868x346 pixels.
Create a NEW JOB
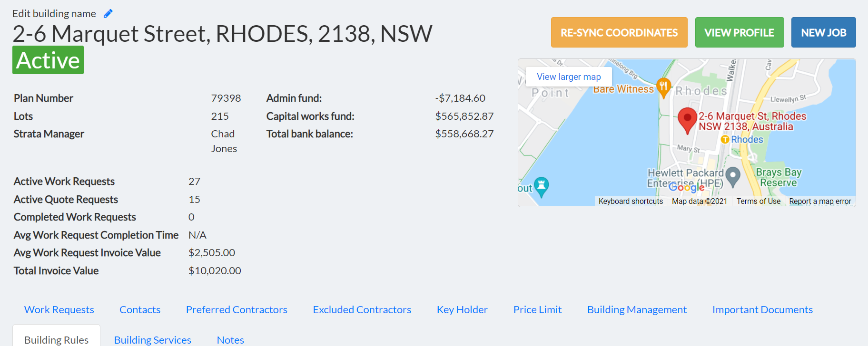[x=823, y=32]
